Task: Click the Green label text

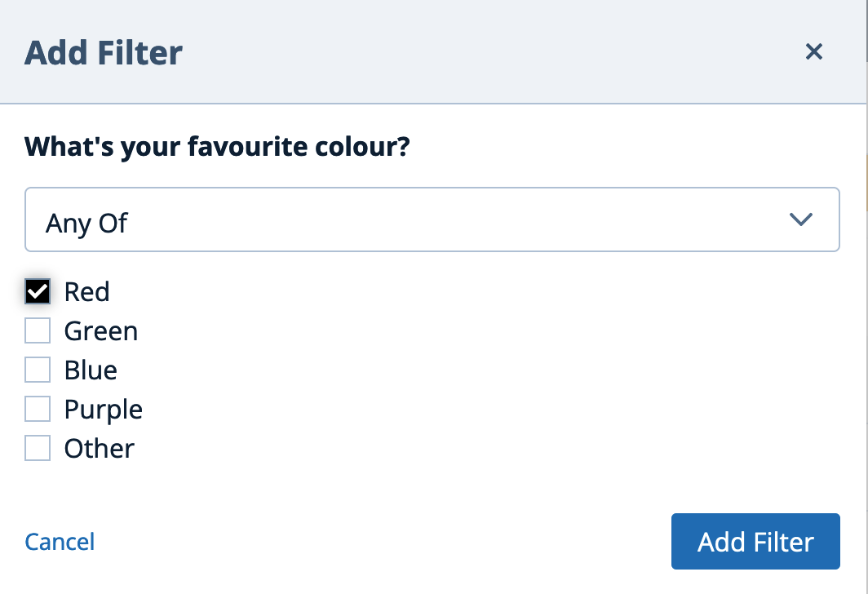Action: [100, 330]
